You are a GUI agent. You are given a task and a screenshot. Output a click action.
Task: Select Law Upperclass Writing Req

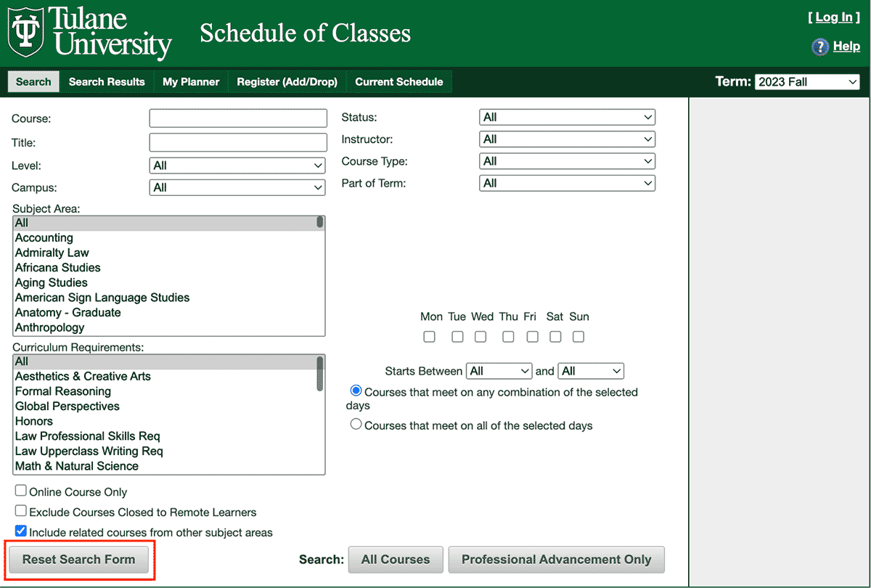click(x=165, y=451)
